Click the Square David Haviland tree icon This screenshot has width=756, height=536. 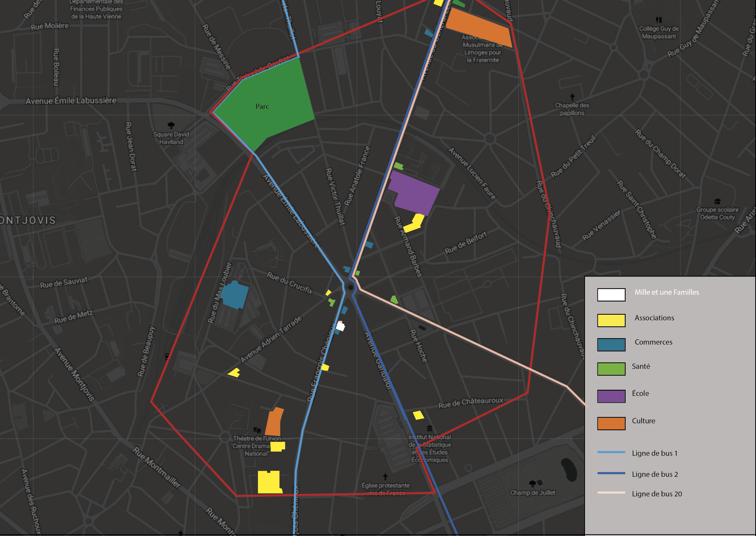pos(171,125)
